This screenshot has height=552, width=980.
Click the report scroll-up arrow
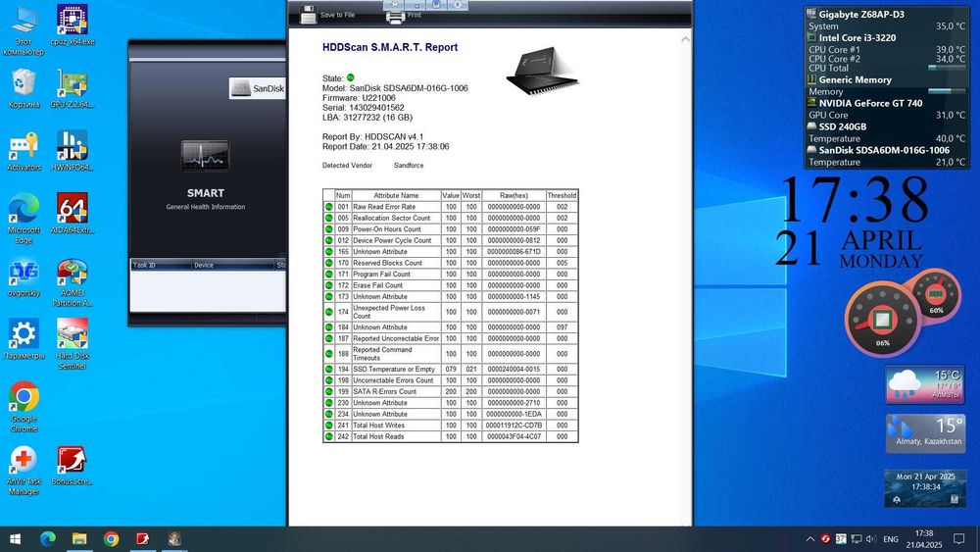tap(686, 39)
